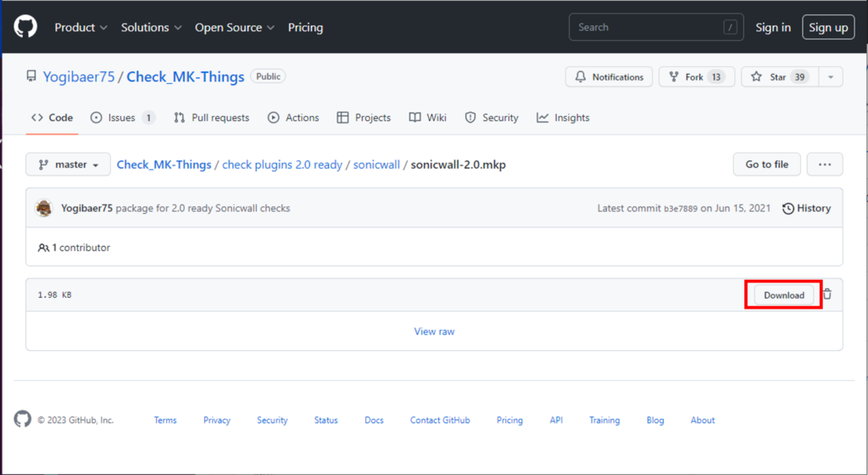
Task: Open the Product menu dropdown
Action: coord(81,27)
